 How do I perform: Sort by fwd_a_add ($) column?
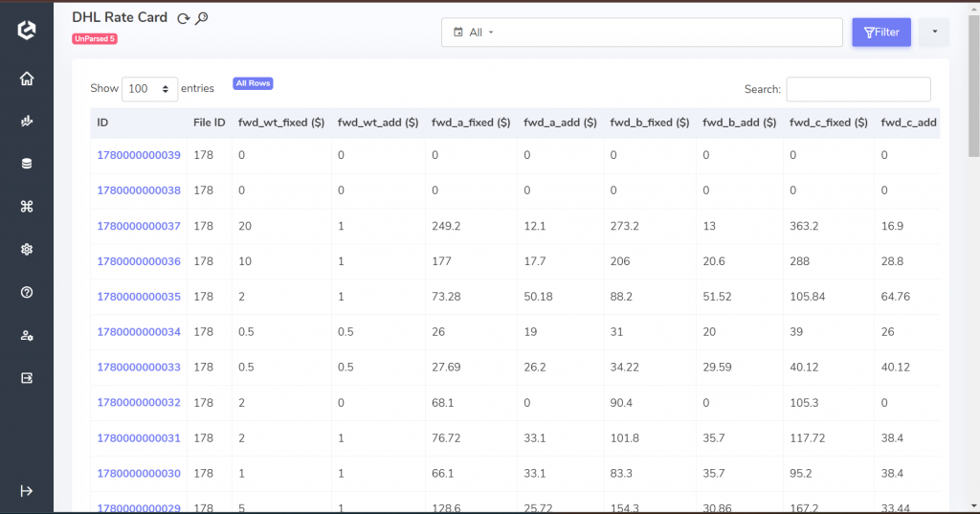click(560, 123)
